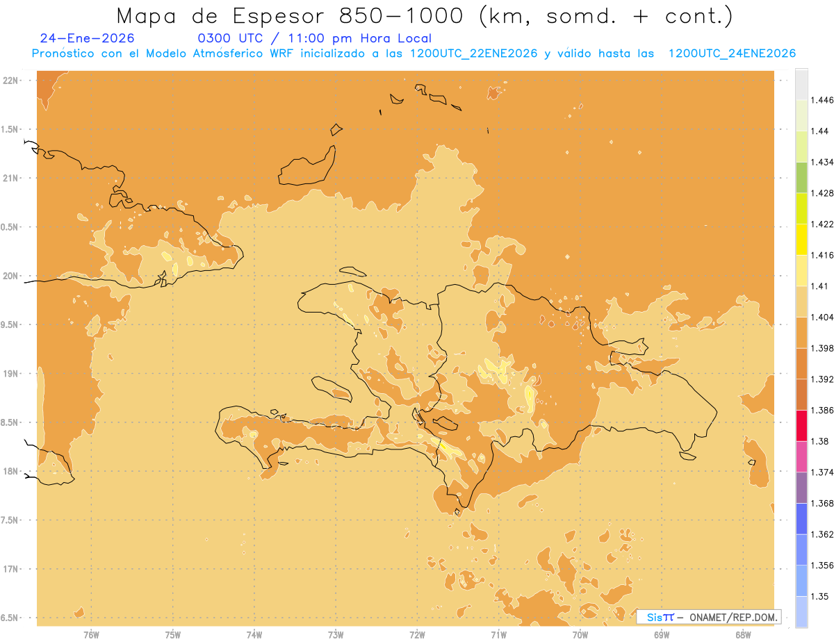Click the latitude axis label 19N
Screen dimensions: 834x644
pos(12,374)
